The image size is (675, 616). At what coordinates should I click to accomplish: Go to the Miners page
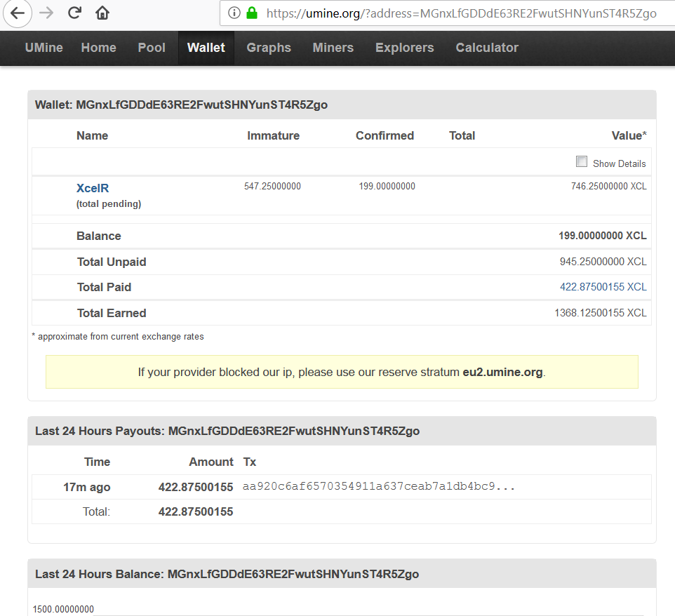333,48
